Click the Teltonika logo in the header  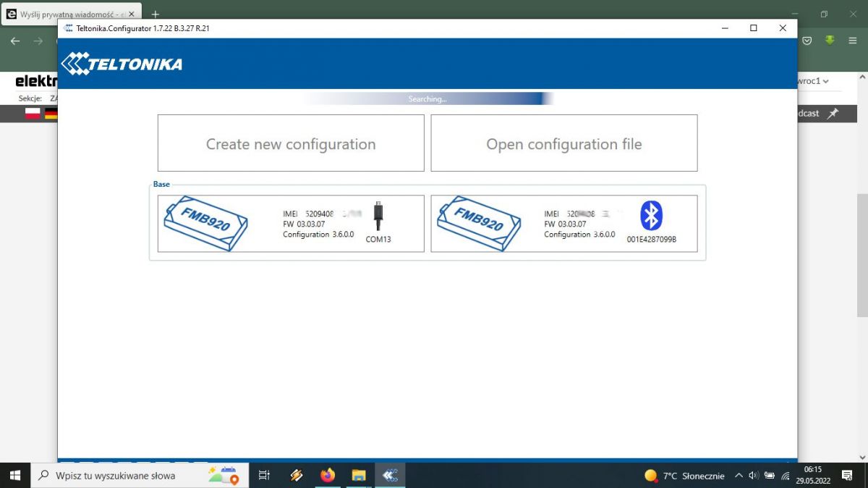point(121,63)
